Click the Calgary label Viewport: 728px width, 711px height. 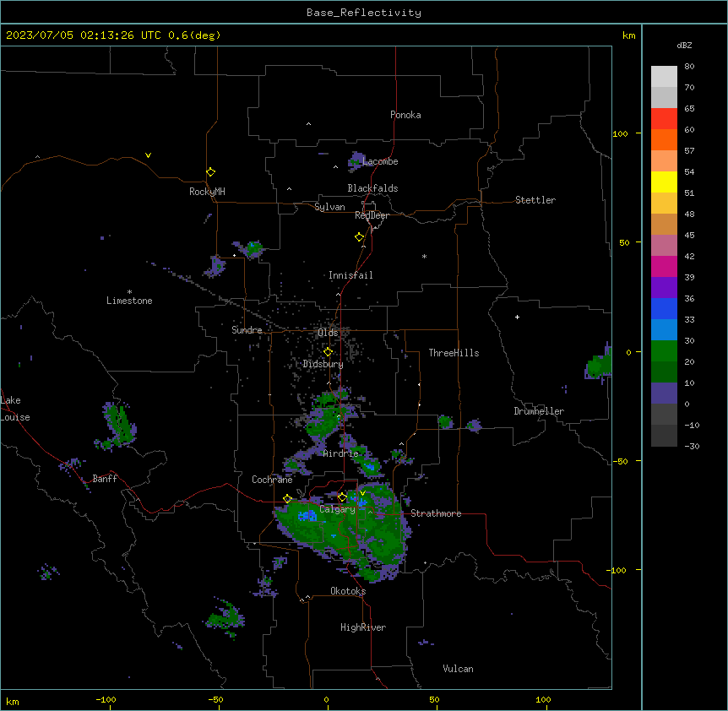[x=338, y=509]
